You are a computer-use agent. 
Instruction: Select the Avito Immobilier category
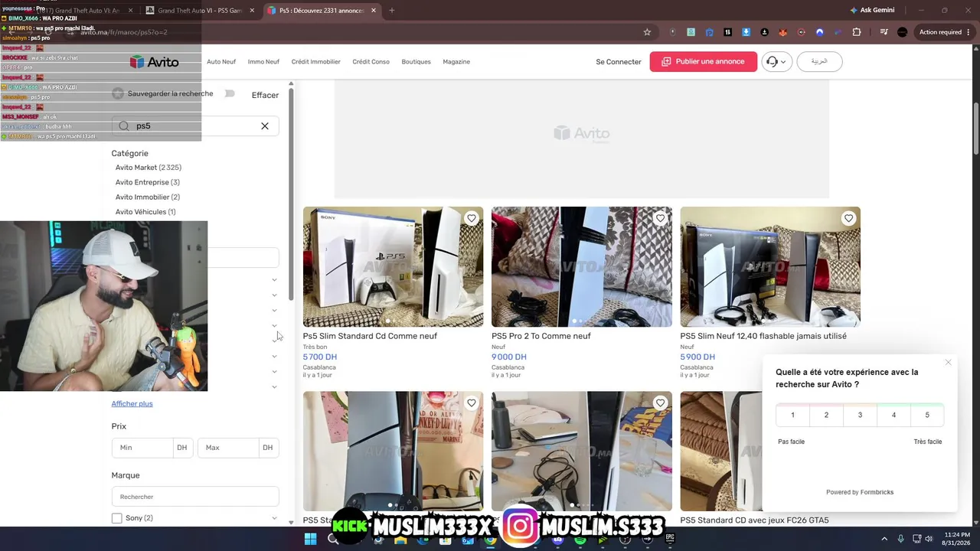click(x=148, y=197)
